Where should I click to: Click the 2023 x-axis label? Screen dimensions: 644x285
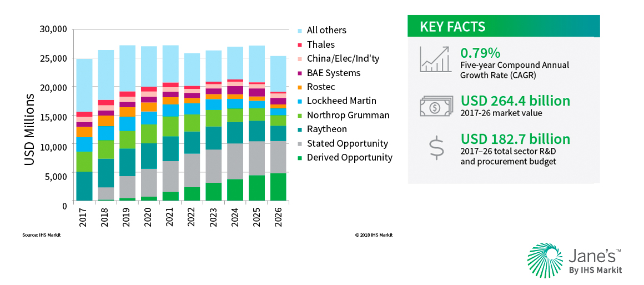214,218
